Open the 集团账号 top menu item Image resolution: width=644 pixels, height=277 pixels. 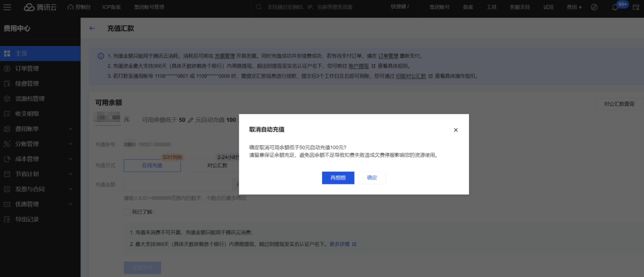pos(439,7)
